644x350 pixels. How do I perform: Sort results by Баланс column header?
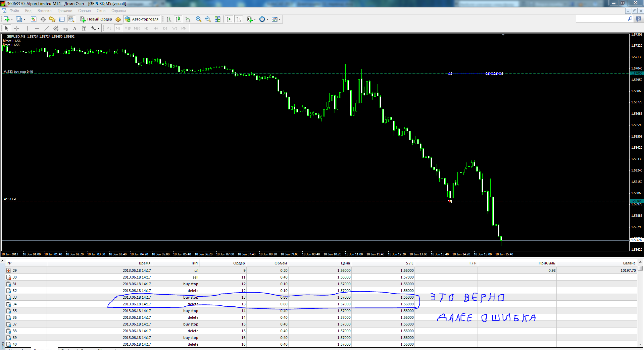click(597, 263)
